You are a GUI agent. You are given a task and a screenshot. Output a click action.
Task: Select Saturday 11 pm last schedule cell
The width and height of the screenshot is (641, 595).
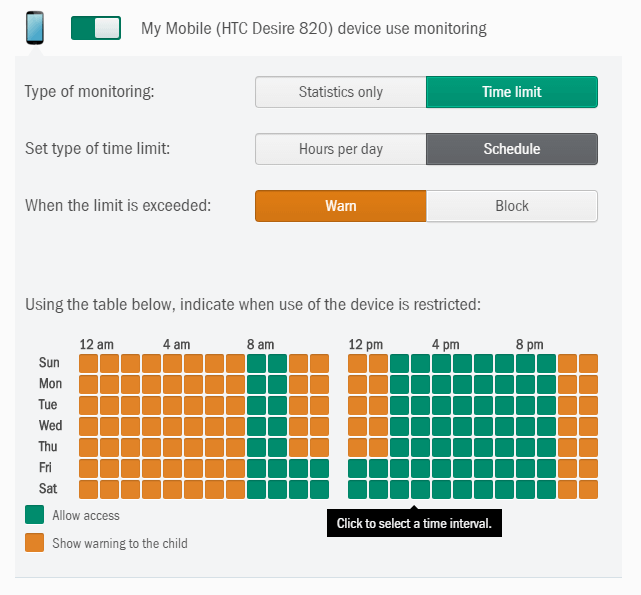click(x=588, y=489)
